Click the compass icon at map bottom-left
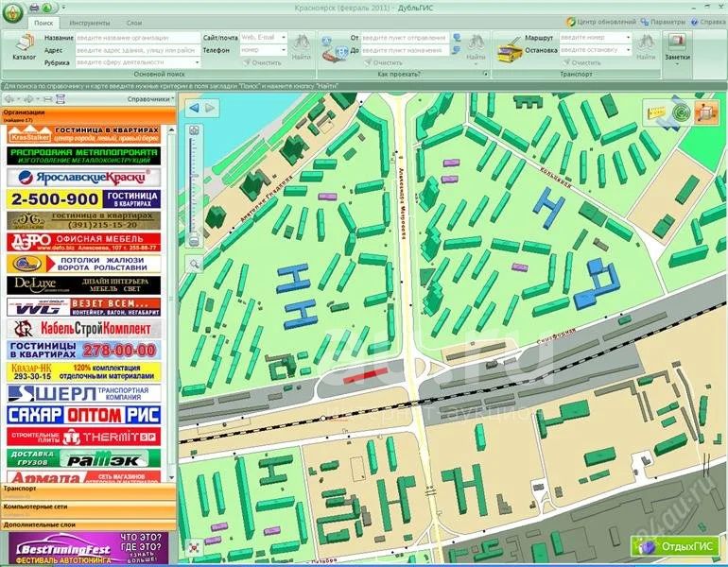 pyautogui.click(x=195, y=547)
